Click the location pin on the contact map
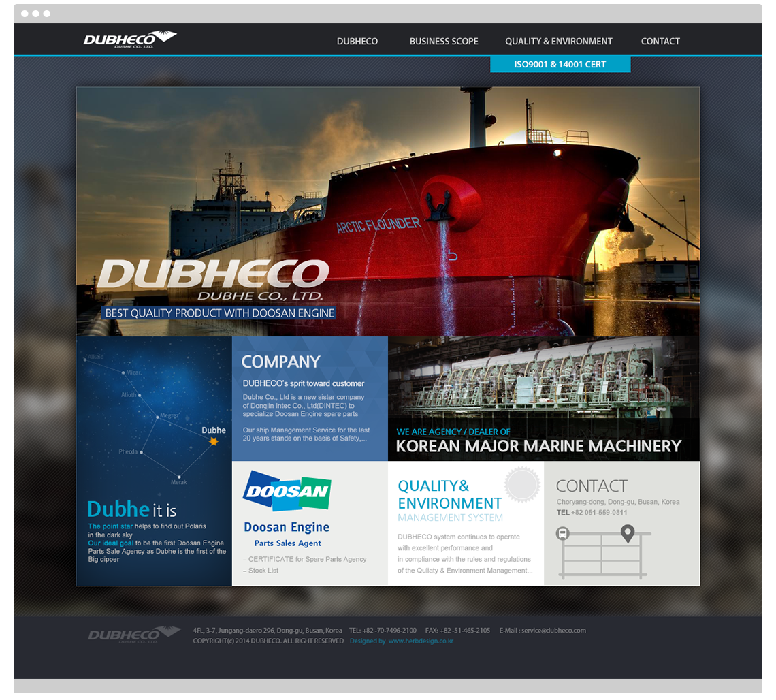This screenshot has height=700, width=776. point(628,534)
